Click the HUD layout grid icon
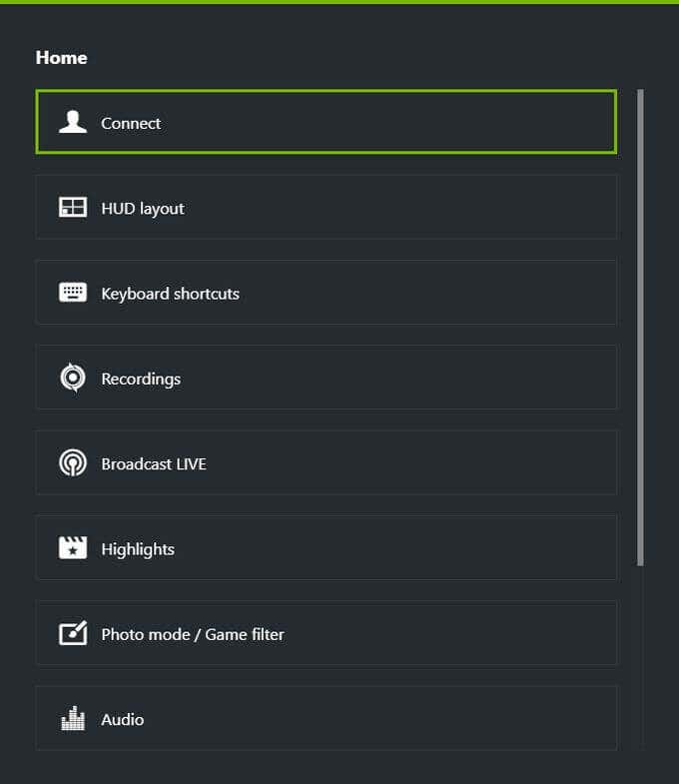This screenshot has height=784, width=679. (73, 207)
